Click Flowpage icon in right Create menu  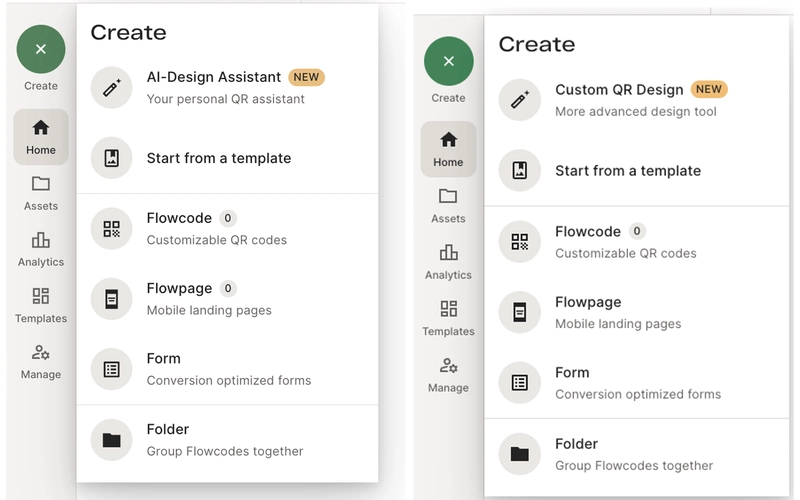click(x=519, y=312)
